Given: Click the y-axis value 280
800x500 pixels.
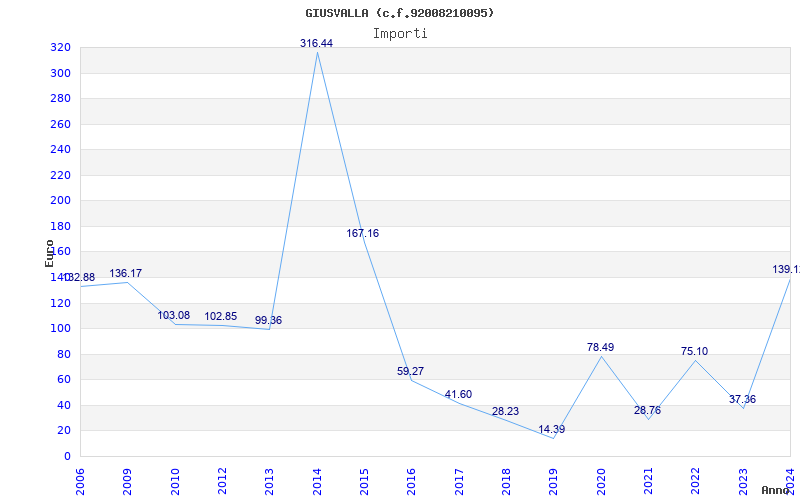Looking at the screenshot, I should point(60,99).
